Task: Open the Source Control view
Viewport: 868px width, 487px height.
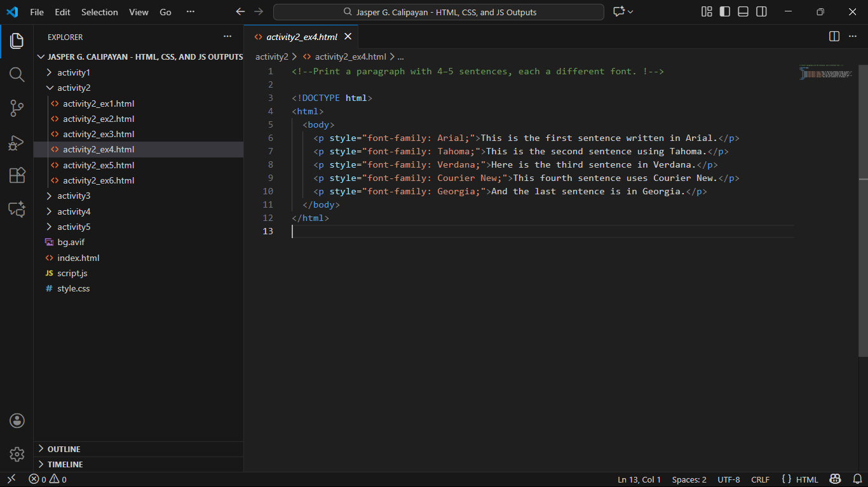Action: point(17,109)
